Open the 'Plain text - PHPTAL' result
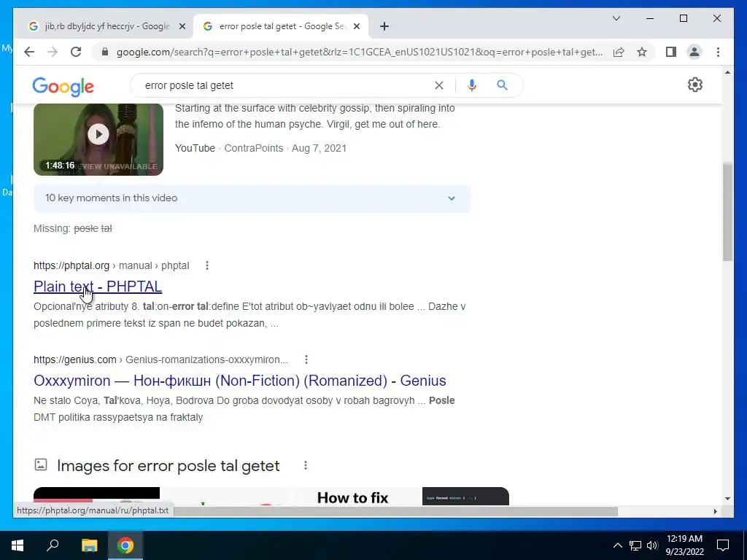Viewport: 747px width, 560px height. point(98,286)
